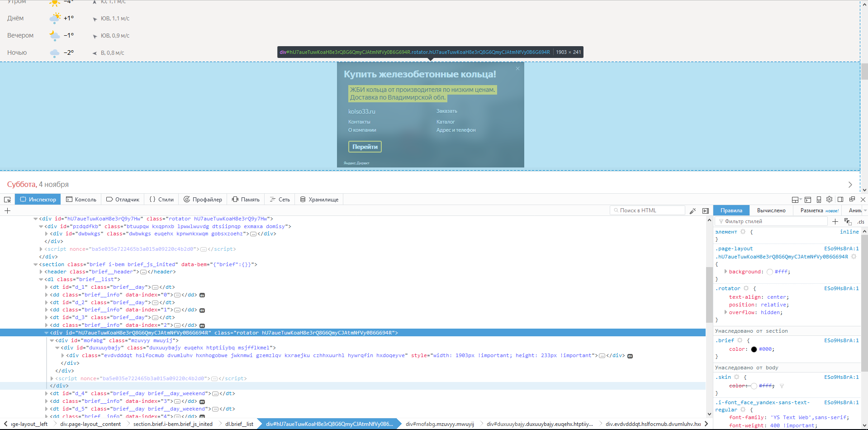Switch to the Отладчик tab
Viewport: 868px width, 430px height.
pyautogui.click(x=123, y=200)
